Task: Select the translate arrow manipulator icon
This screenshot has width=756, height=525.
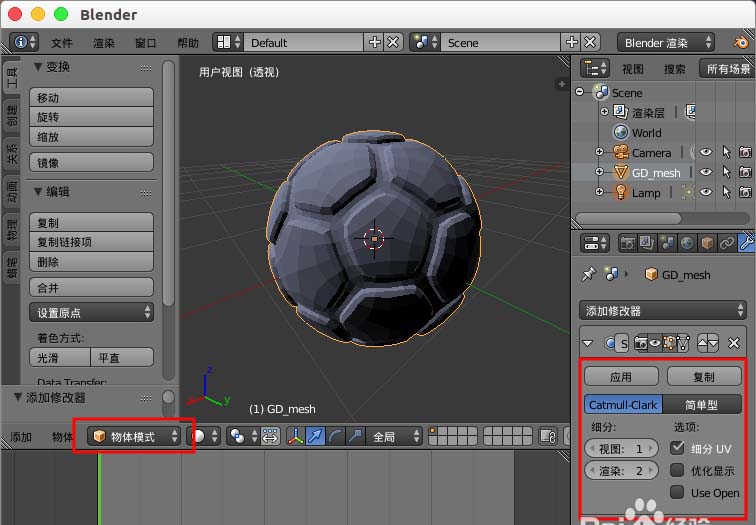Action: (x=315, y=436)
